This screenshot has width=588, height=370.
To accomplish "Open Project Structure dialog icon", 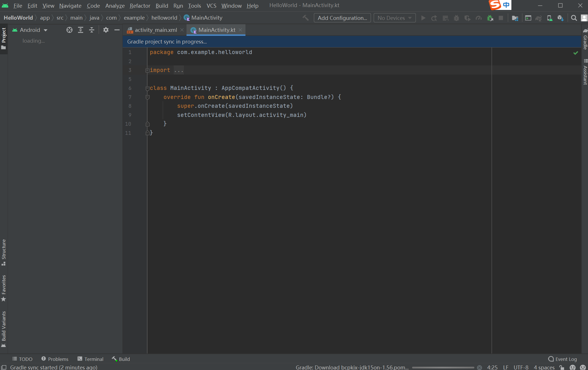I will coord(515,18).
